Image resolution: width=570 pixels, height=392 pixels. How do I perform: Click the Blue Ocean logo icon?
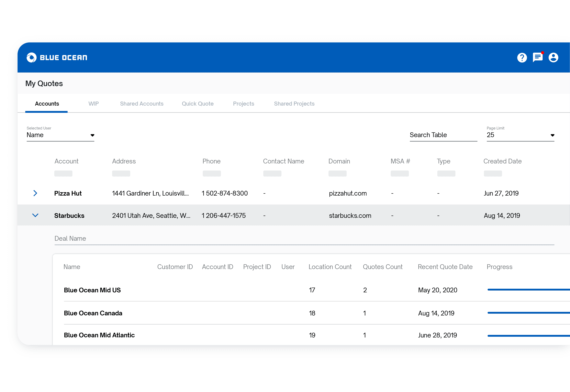coord(31,57)
